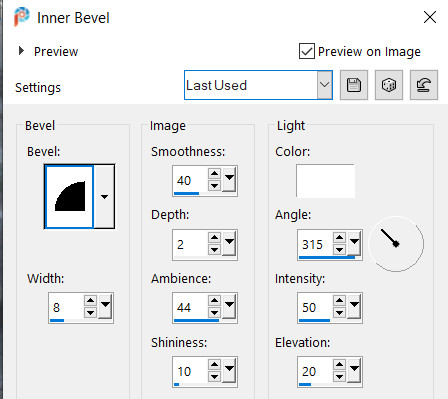Increase Depth with up arrow

coord(214,237)
